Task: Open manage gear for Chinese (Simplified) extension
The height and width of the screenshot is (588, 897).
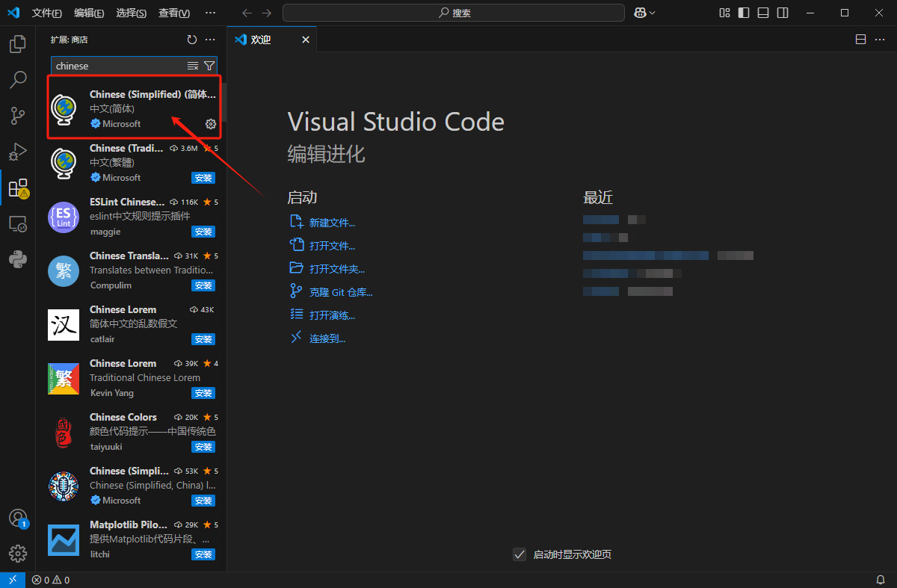Action: tap(211, 124)
